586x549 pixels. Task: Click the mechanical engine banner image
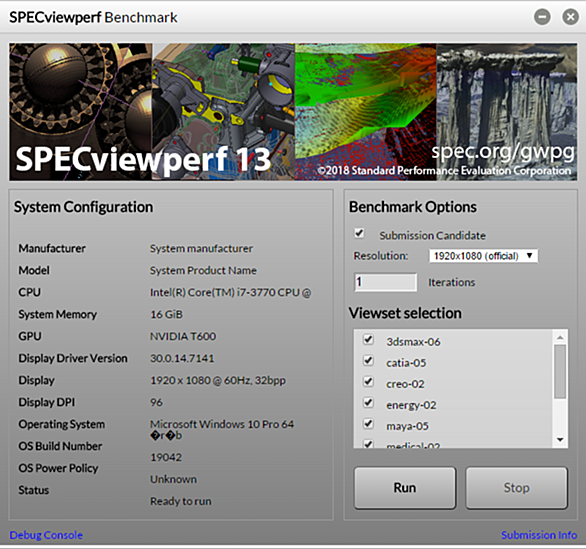point(223,112)
